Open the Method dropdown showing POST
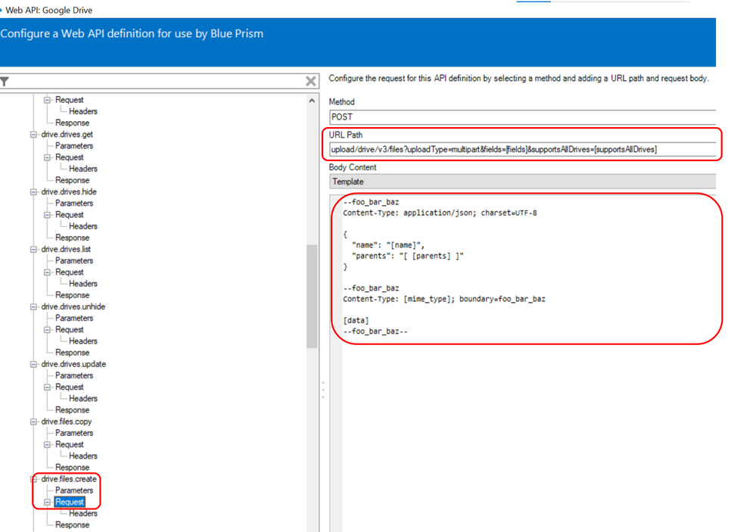The image size is (756, 532). point(523,117)
